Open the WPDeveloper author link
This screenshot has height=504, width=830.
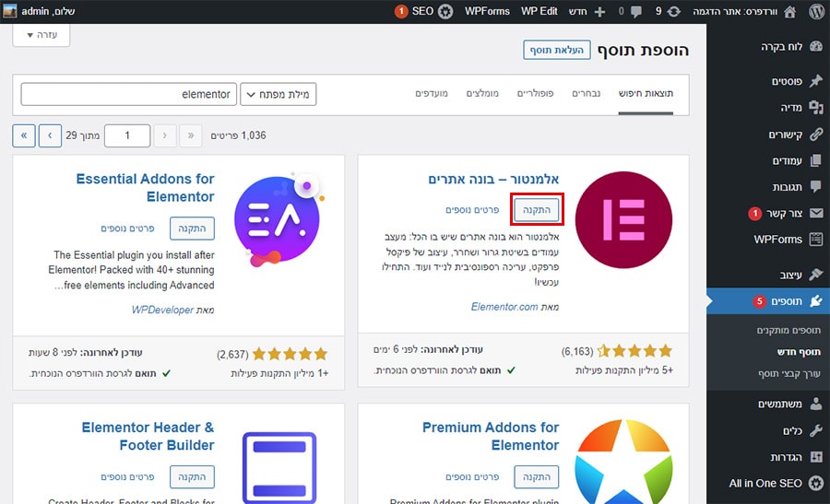[162, 310]
